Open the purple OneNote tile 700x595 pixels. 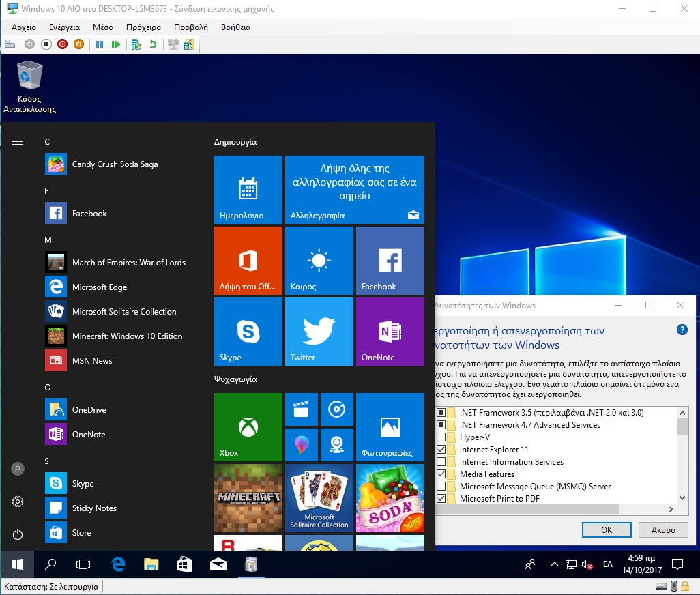pyautogui.click(x=390, y=331)
